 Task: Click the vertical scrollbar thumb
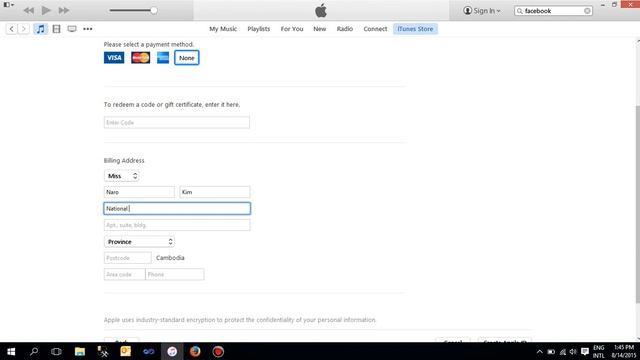638,204
